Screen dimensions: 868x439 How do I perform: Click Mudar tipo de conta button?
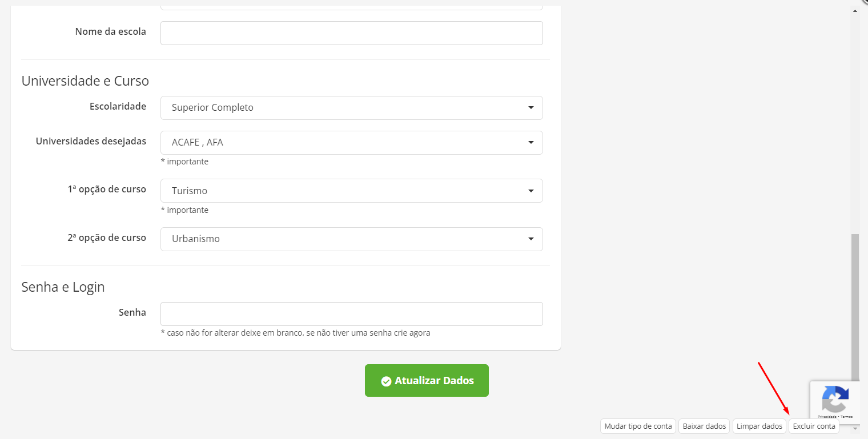(x=638, y=426)
